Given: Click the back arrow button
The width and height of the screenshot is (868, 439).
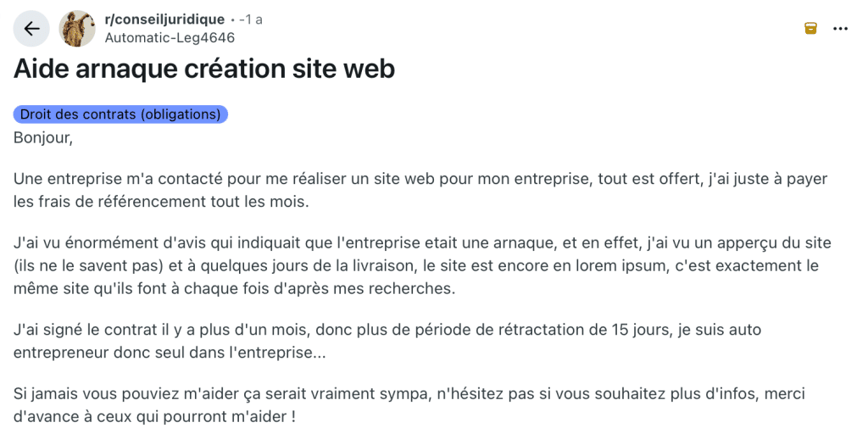Looking at the screenshot, I should point(31,29).
